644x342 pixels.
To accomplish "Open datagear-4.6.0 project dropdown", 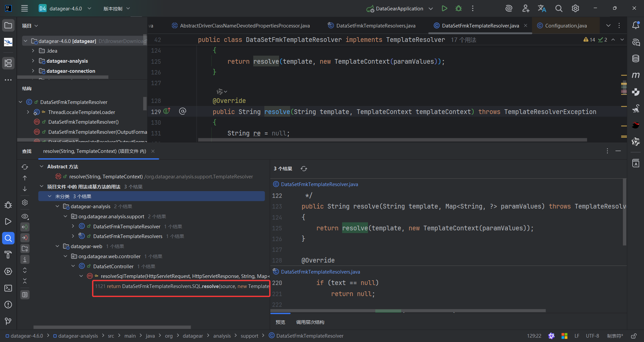I will point(65,8).
